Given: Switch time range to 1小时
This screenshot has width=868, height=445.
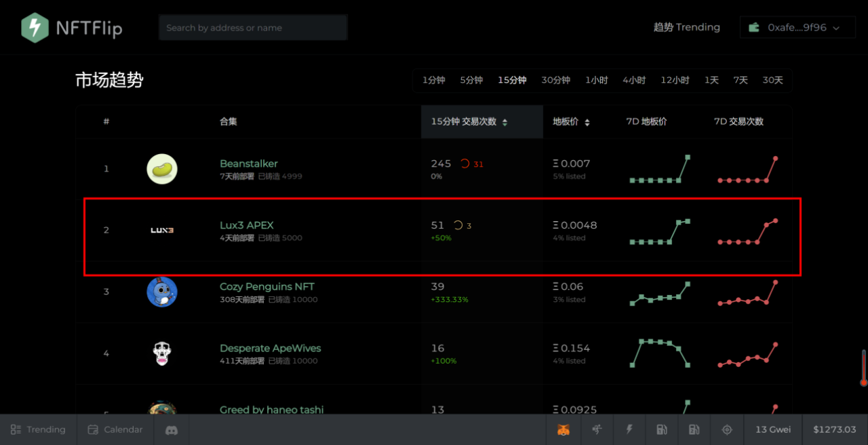Looking at the screenshot, I should coord(597,80).
